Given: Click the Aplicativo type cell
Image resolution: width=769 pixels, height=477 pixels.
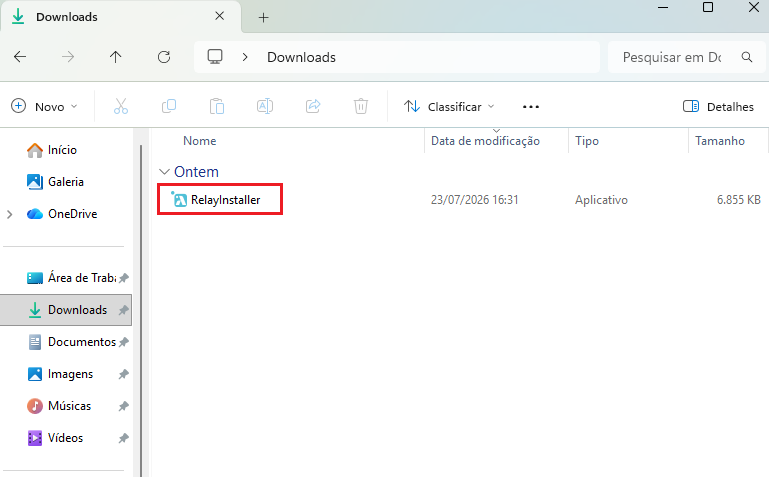Looking at the screenshot, I should click(601, 200).
